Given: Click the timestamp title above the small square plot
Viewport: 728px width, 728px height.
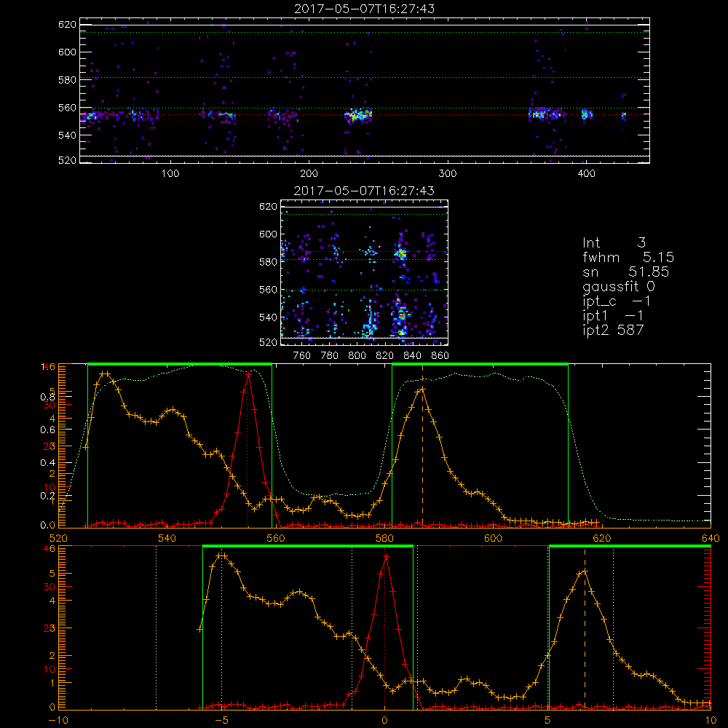Looking at the screenshot, I should tap(364, 191).
